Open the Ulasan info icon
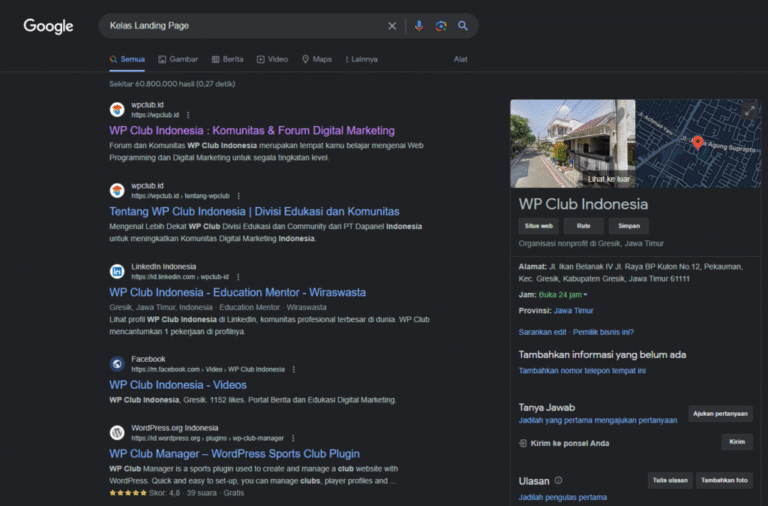The width and height of the screenshot is (768, 506). pos(558,480)
